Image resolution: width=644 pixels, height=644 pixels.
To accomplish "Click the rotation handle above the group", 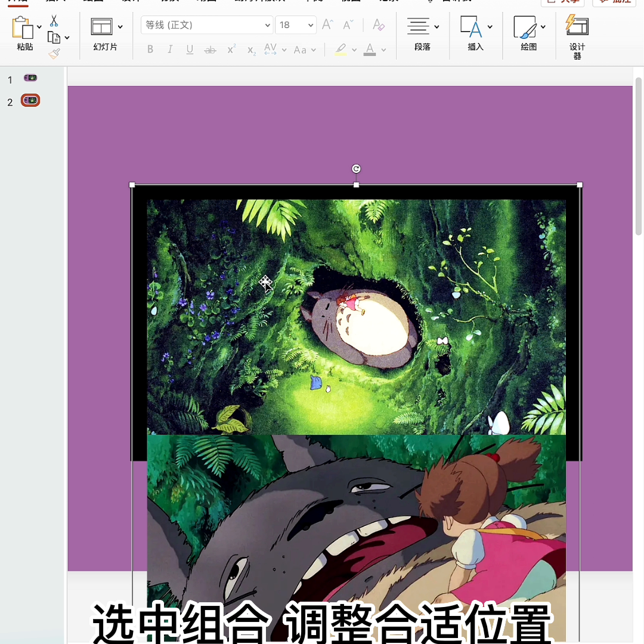I will (x=356, y=169).
